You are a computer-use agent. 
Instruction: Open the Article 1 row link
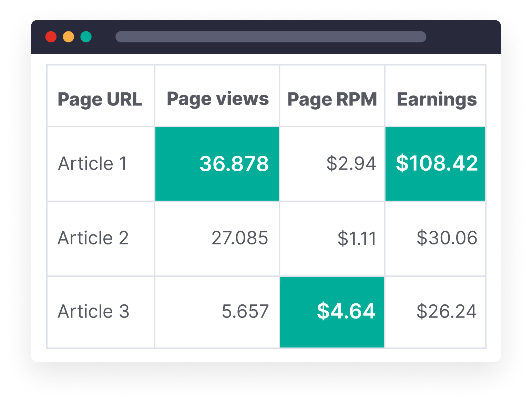92,163
